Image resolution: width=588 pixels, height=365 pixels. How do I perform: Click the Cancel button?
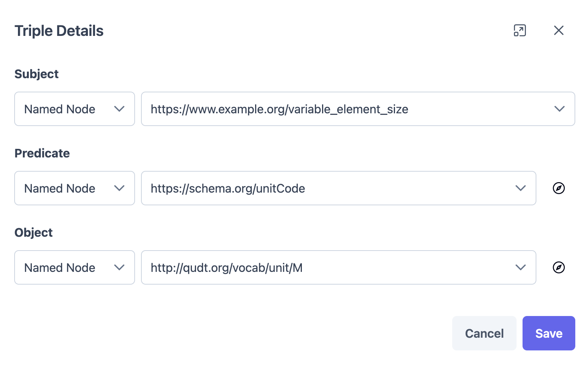pyautogui.click(x=484, y=333)
